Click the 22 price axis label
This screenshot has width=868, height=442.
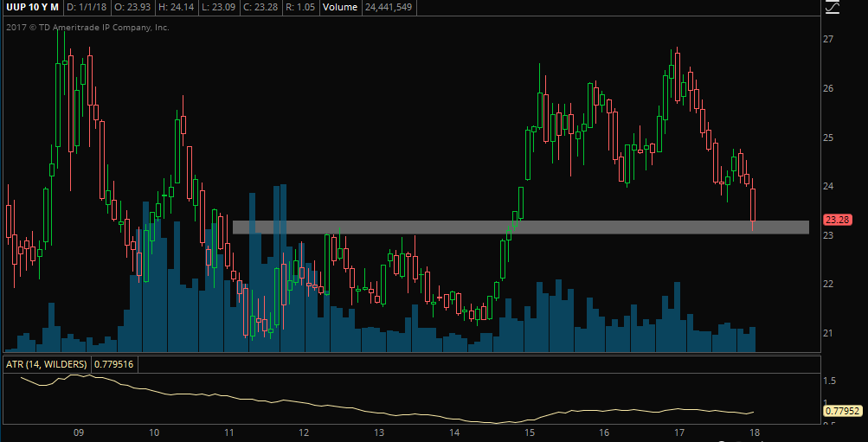[x=829, y=284]
